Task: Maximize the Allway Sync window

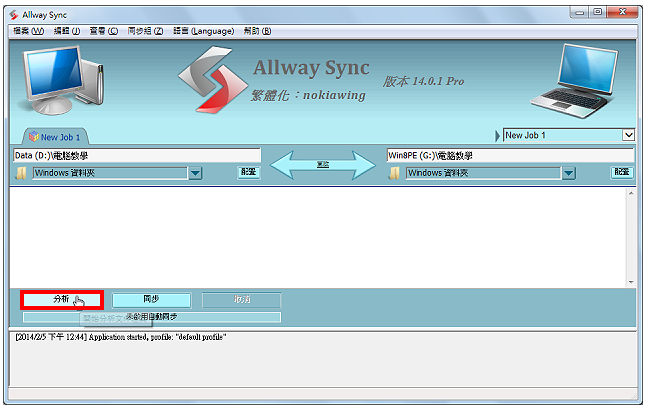Action: coord(598,12)
